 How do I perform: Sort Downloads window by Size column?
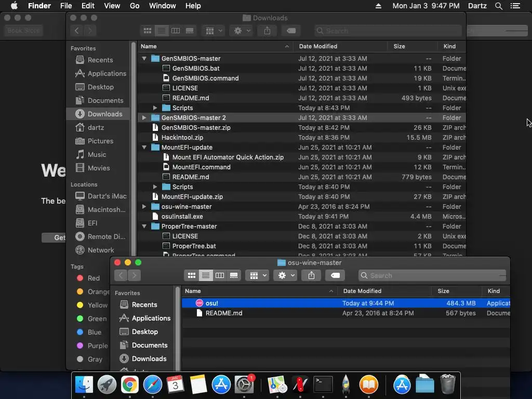[x=412, y=46]
